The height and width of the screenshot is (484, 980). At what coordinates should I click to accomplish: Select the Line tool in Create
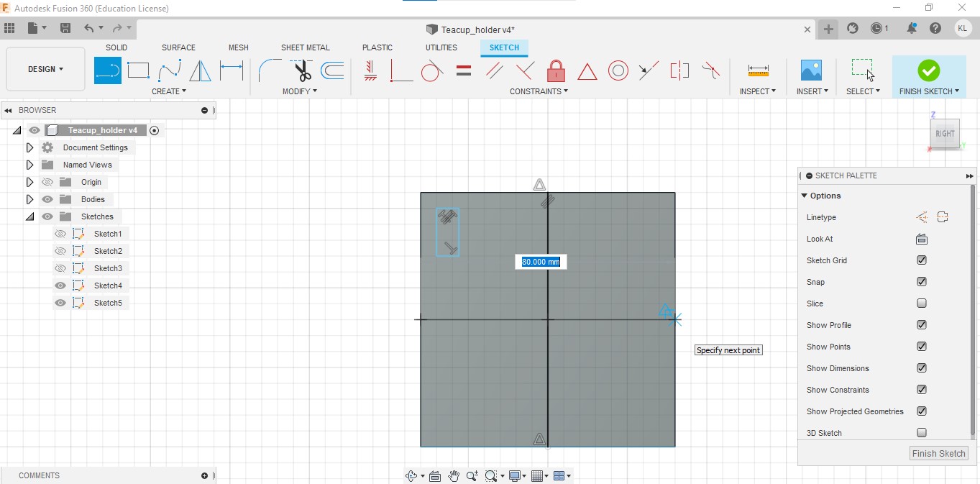click(x=108, y=70)
